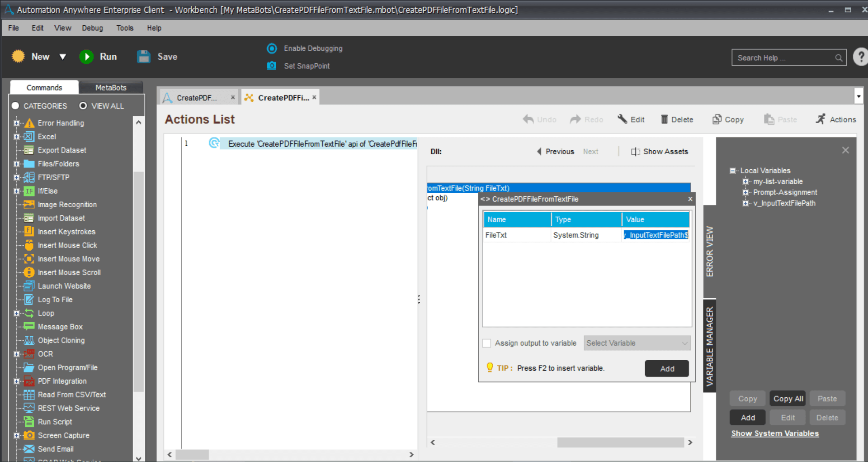868x462 pixels.
Task: Click the Copy All button
Action: [788, 399]
